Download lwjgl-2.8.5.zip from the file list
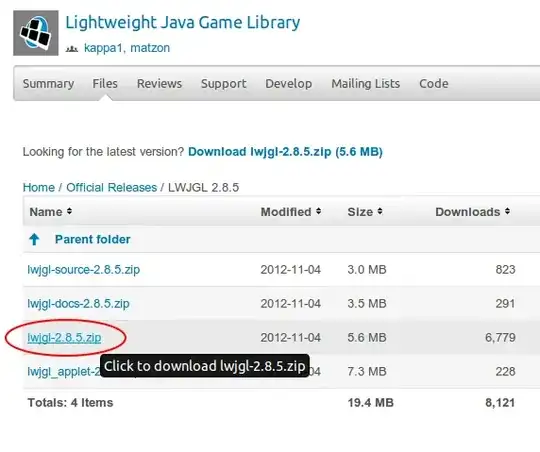Screen dimensions: 540x452 point(64,338)
